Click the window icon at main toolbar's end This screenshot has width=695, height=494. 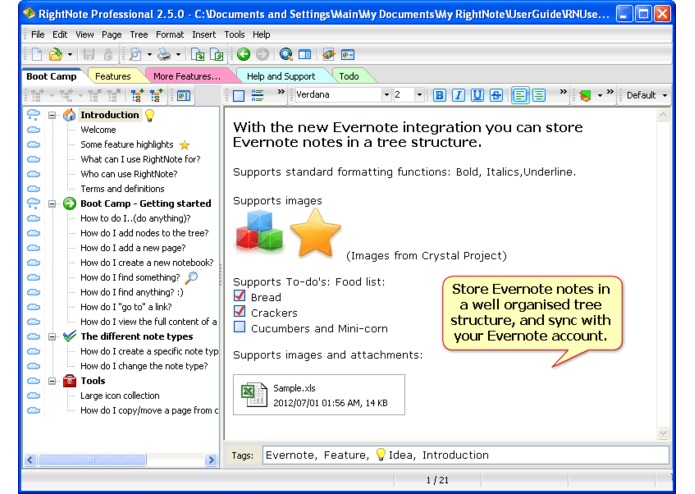point(348,54)
